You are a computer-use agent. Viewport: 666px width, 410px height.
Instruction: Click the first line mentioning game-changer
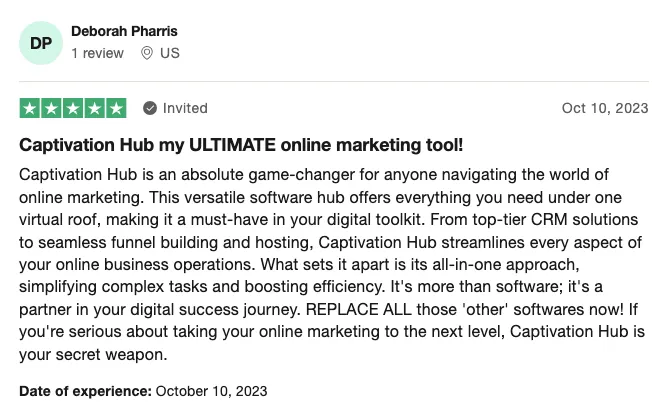click(314, 175)
